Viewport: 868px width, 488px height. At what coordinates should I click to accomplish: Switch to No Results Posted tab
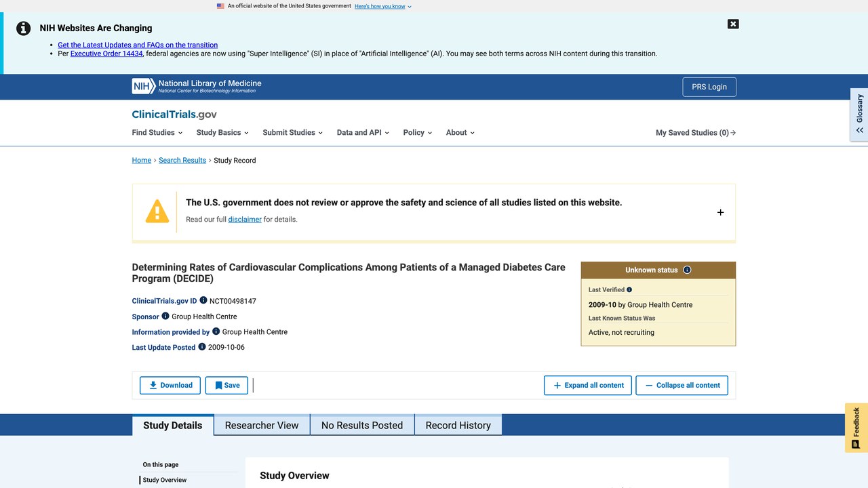[x=362, y=425]
